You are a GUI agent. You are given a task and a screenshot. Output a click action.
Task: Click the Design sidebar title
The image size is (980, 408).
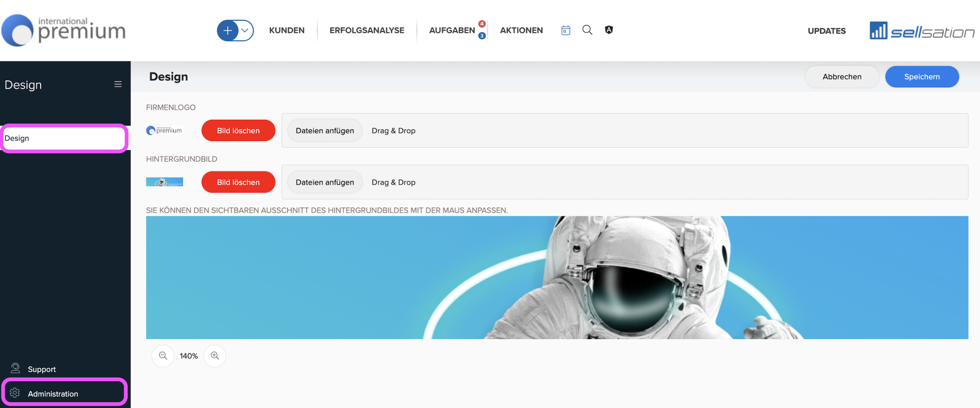[23, 84]
